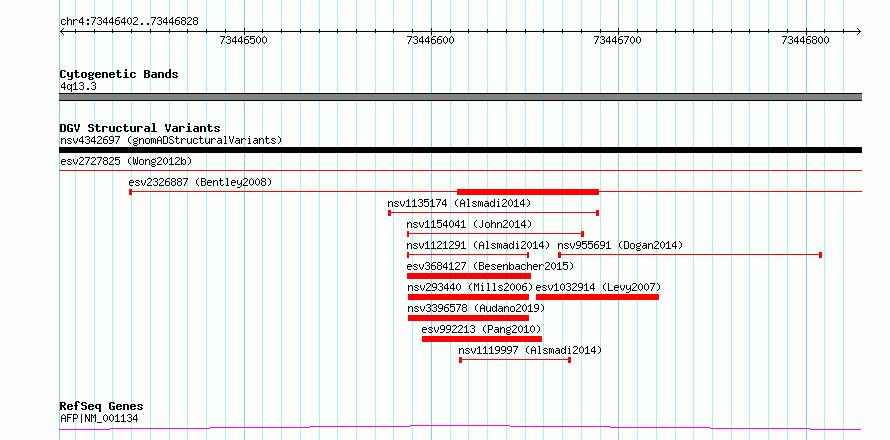Open esv1032914 (Levy2007) label

(598, 287)
